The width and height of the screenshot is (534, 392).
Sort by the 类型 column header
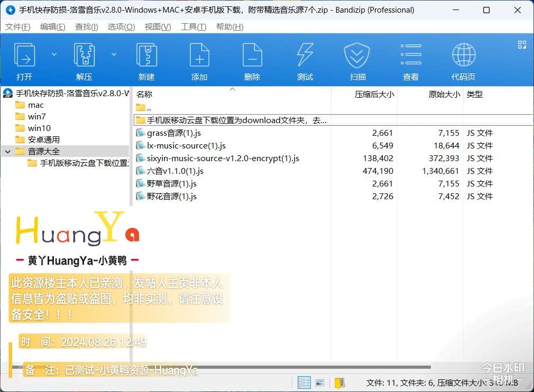click(x=475, y=94)
